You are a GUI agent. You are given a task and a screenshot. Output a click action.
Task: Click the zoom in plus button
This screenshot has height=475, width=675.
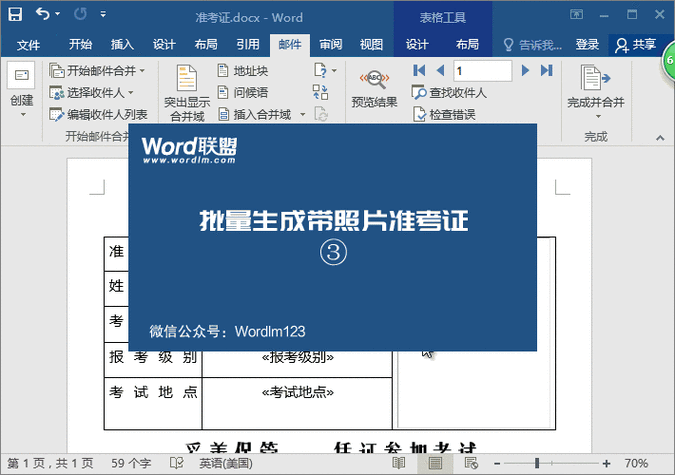pyautogui.click(x=607, y=463)
